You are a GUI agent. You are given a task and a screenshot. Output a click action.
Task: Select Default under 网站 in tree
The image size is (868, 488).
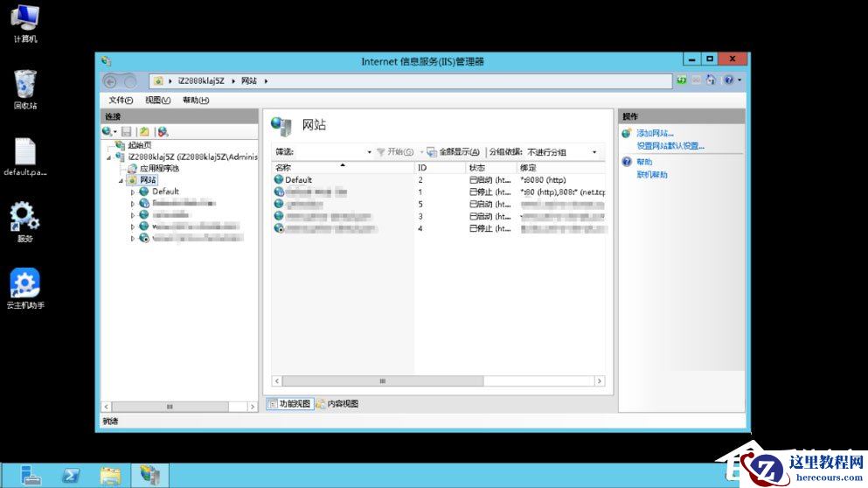click(165, 192)
